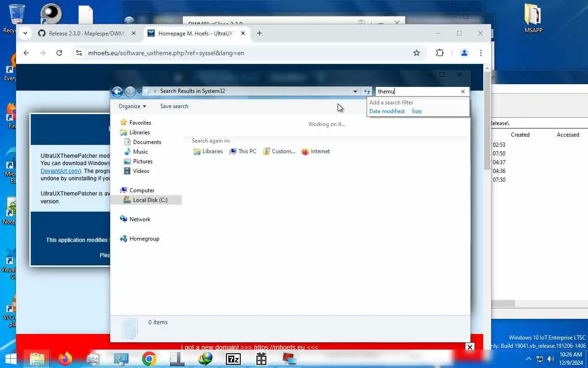588x368 pixels.
Task: Sort by the Created column in background window
Action: click(520, 135)
